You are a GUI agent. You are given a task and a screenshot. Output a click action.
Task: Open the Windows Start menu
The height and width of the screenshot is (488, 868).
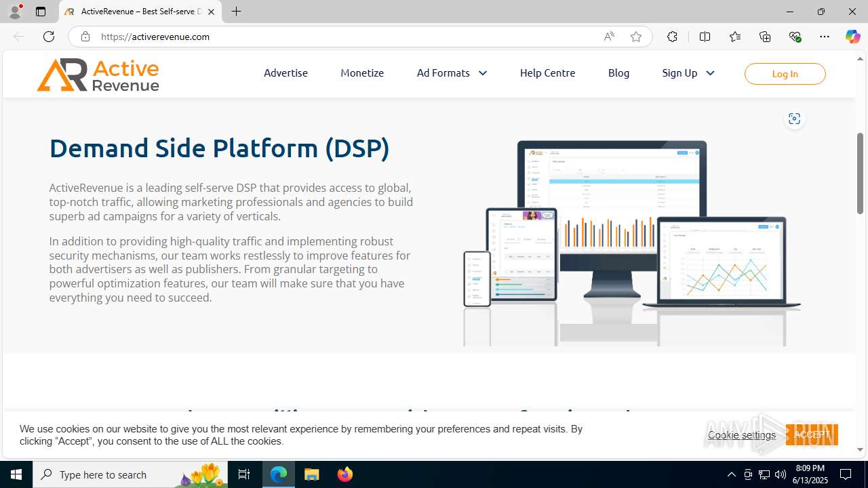16,474
